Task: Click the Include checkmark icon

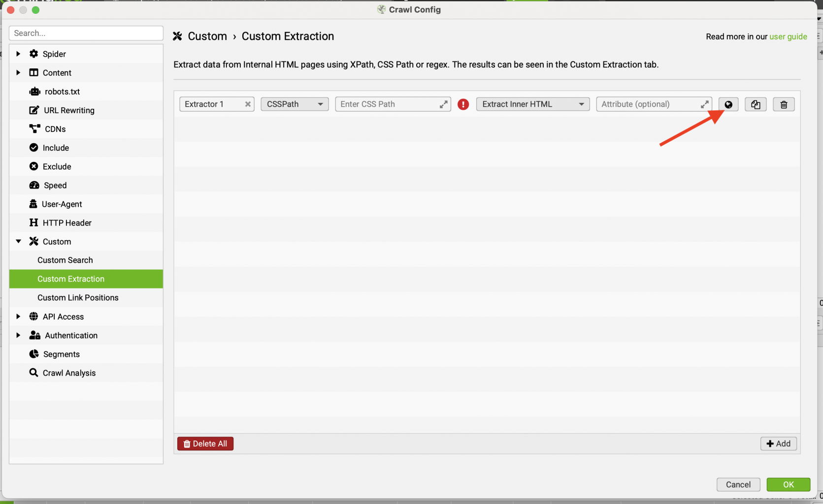Action: [x=33, y=148]
